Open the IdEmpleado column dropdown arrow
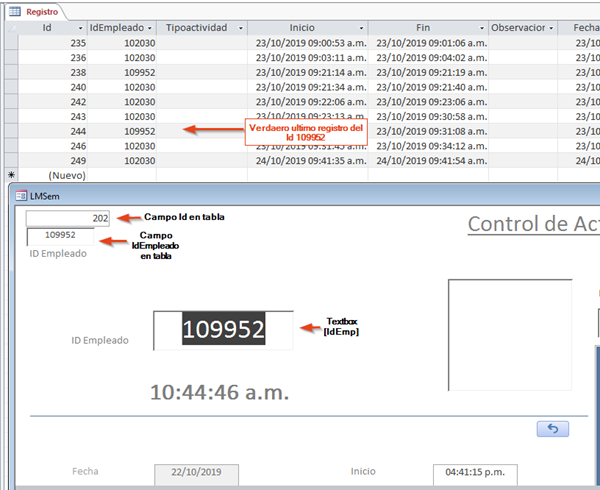 pyautogui.click(x=150, y=28)
